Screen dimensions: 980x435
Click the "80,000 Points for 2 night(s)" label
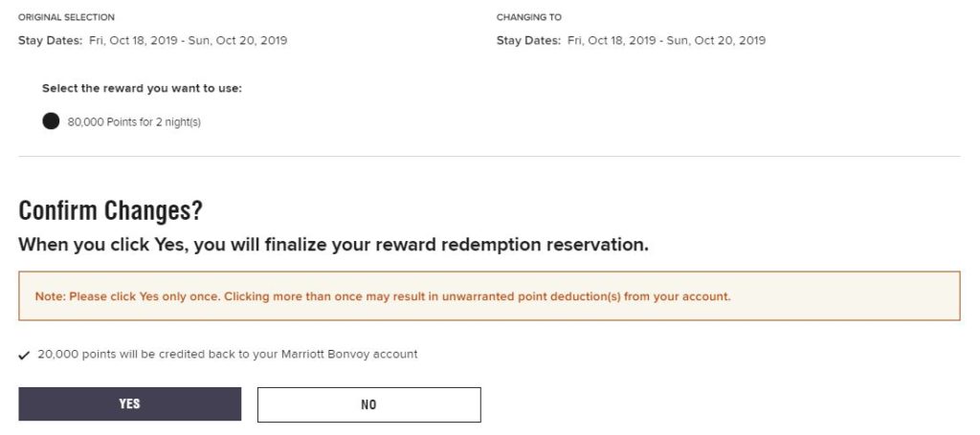(x=134, y=122)
